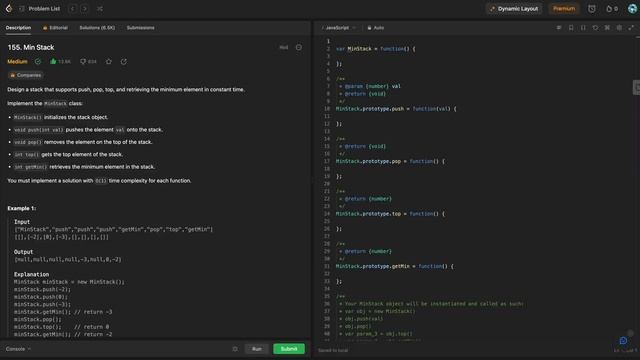Add problem to favorites with star icon
640x360 pixels.
pos(109,62)
